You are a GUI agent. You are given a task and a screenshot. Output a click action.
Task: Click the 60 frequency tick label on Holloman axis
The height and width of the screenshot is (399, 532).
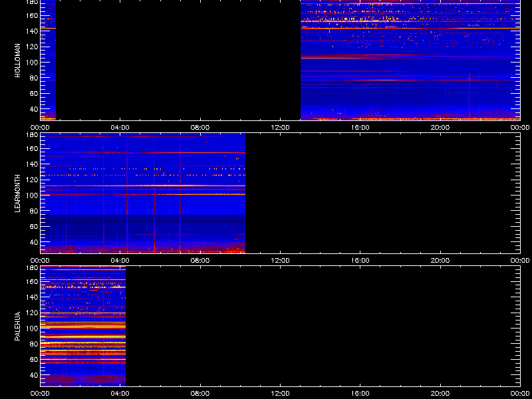(x=34, y=94)
